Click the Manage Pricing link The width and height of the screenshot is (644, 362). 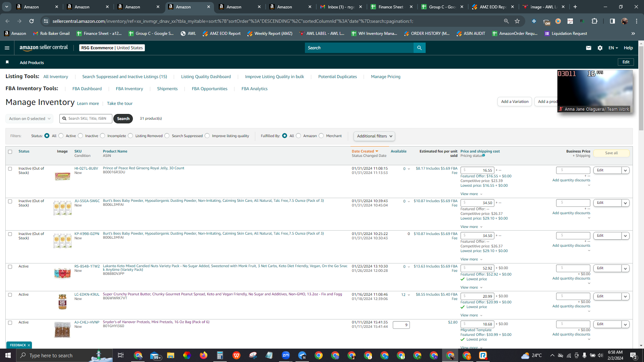(386, 77)
